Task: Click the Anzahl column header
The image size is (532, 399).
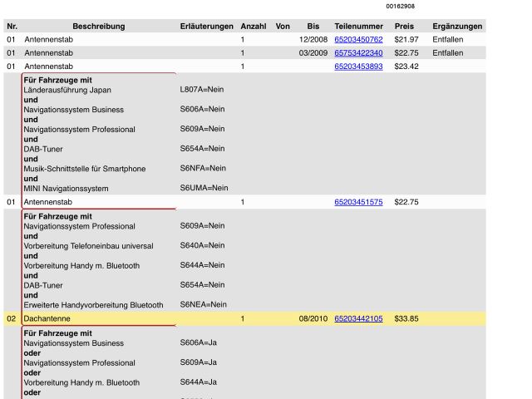Action: (x=253, y=26)
